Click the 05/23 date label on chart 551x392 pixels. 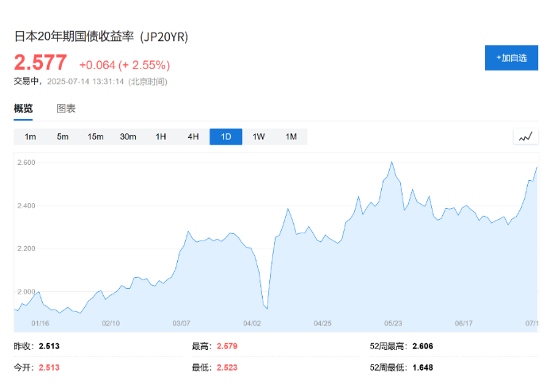[393, 323]
